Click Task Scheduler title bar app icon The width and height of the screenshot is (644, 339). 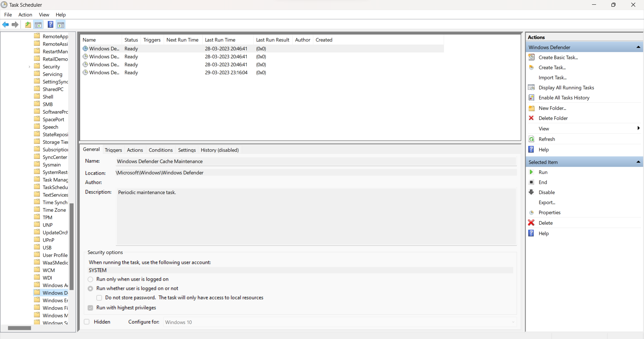point(4,5)
